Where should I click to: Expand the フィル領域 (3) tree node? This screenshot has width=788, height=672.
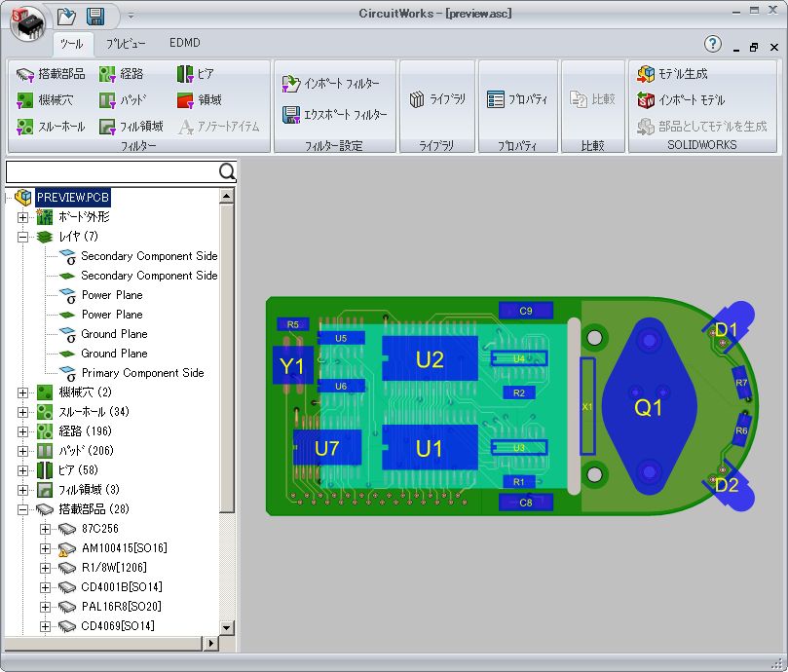click(x=22, y=490)
